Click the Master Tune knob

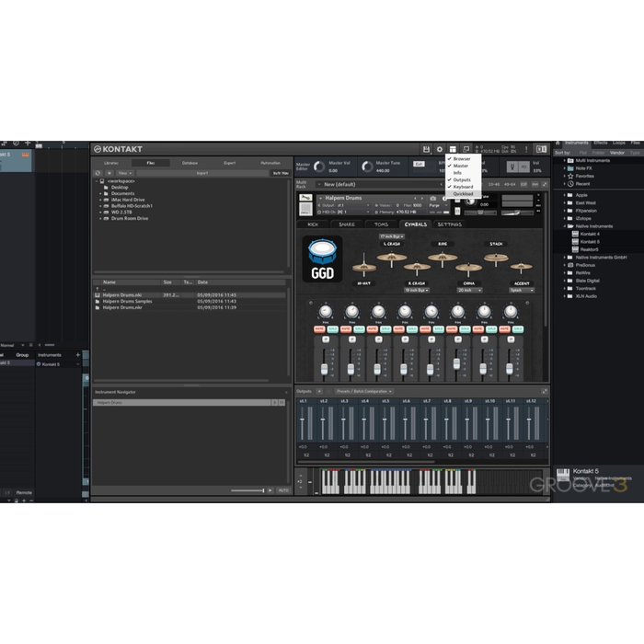click(x=367, y=167)
